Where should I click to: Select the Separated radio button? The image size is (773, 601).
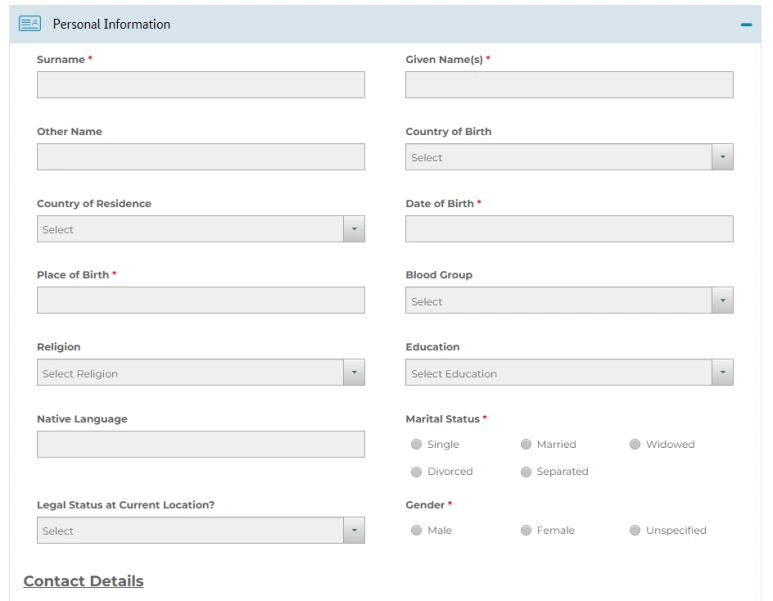(526, 472)
